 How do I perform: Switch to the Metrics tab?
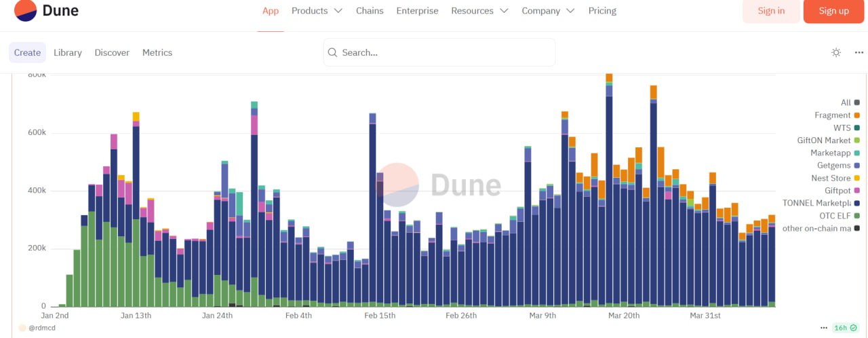click(157, 52)
